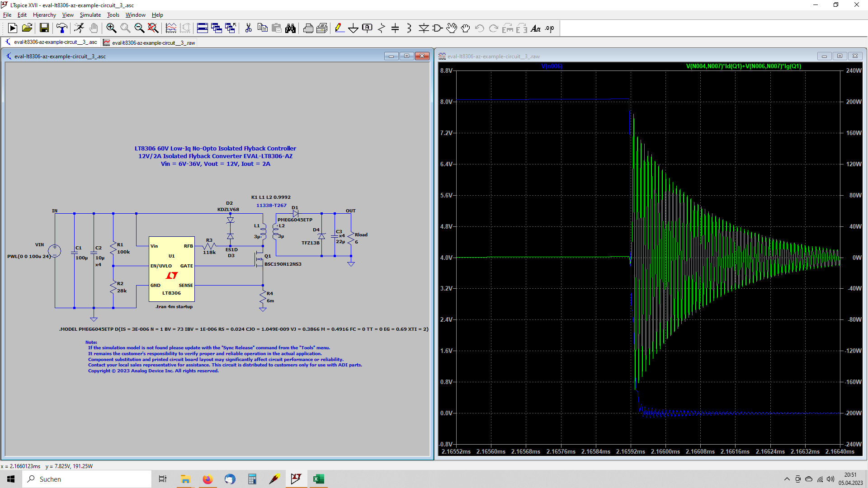Click the Zoom In magnifier icon
This screenshot has width=868, height=488.
tap(111, 28)
